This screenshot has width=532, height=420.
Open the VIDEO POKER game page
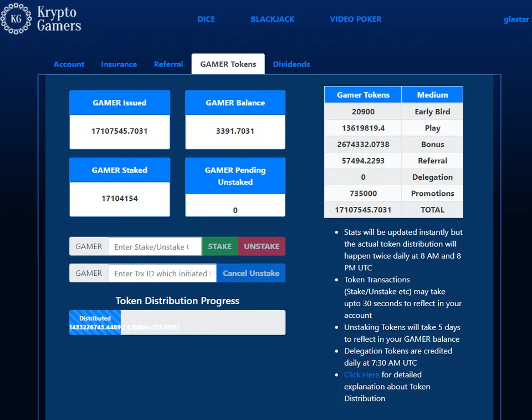click(x=356, y=19)
